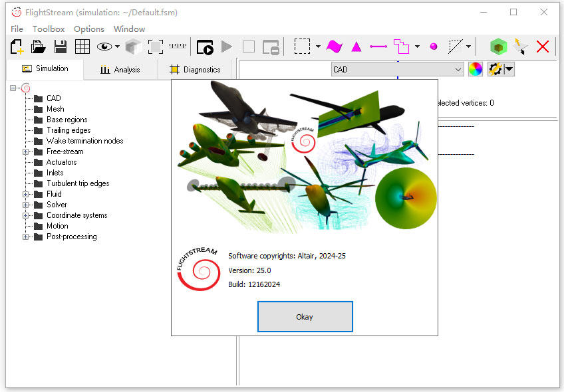Image resolution: width=564 pixels, height=392 pixels.
Task: Save the simulation with floppy icon
Action: pos(61,47)
